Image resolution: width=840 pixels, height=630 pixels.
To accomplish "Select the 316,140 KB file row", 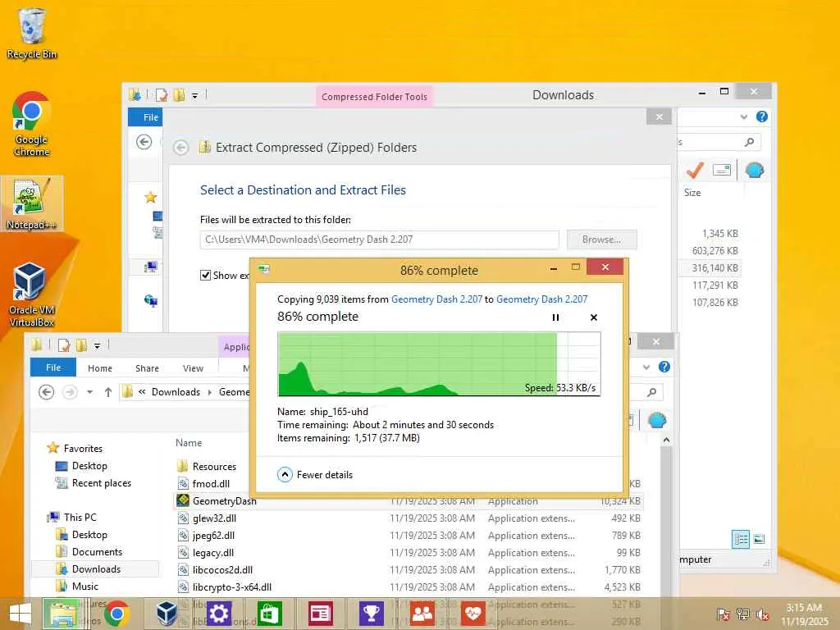I will pos(710,268).
